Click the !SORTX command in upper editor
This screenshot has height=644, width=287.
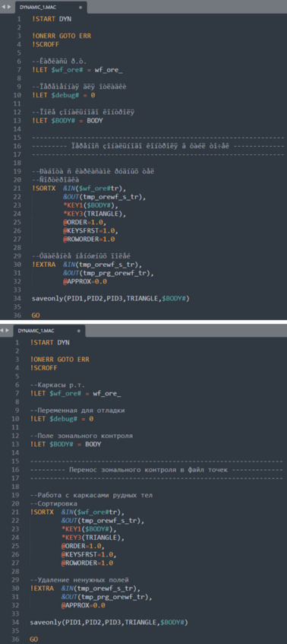43,188
